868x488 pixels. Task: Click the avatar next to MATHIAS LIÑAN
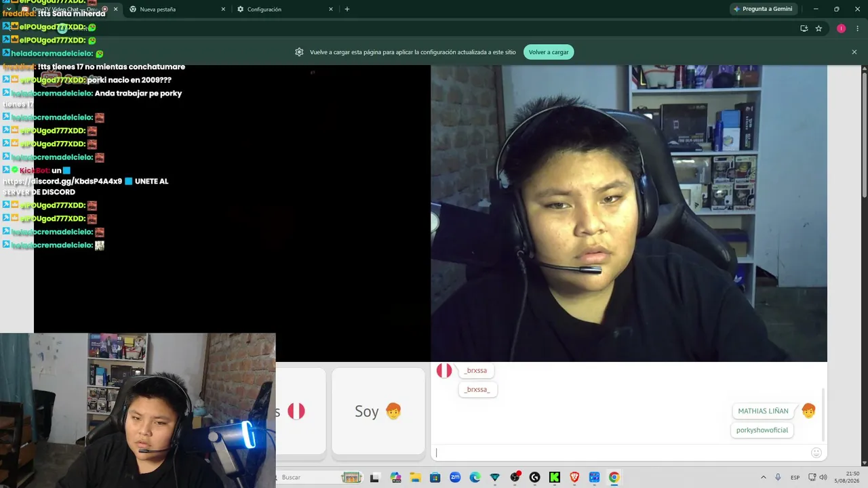808,411
